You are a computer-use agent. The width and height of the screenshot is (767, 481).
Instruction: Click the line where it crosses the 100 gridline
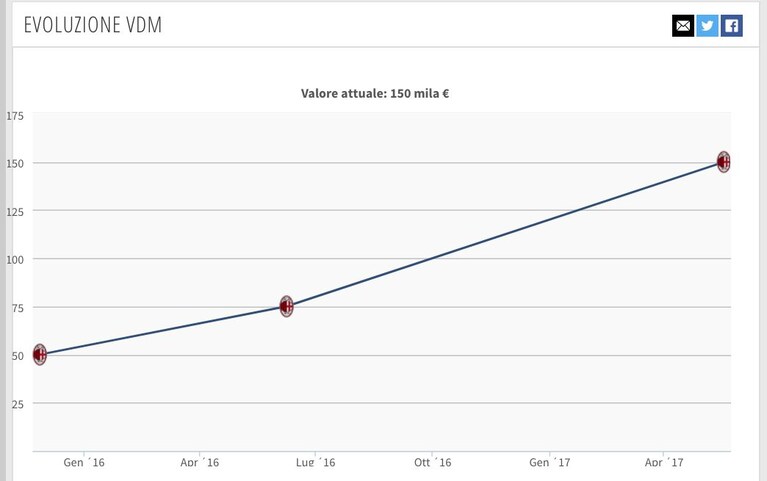point(432,258)
